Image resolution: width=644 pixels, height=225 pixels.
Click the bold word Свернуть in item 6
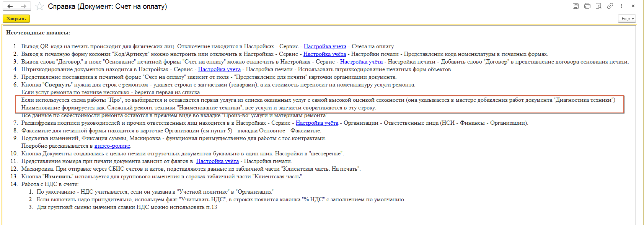pos(58,85)
